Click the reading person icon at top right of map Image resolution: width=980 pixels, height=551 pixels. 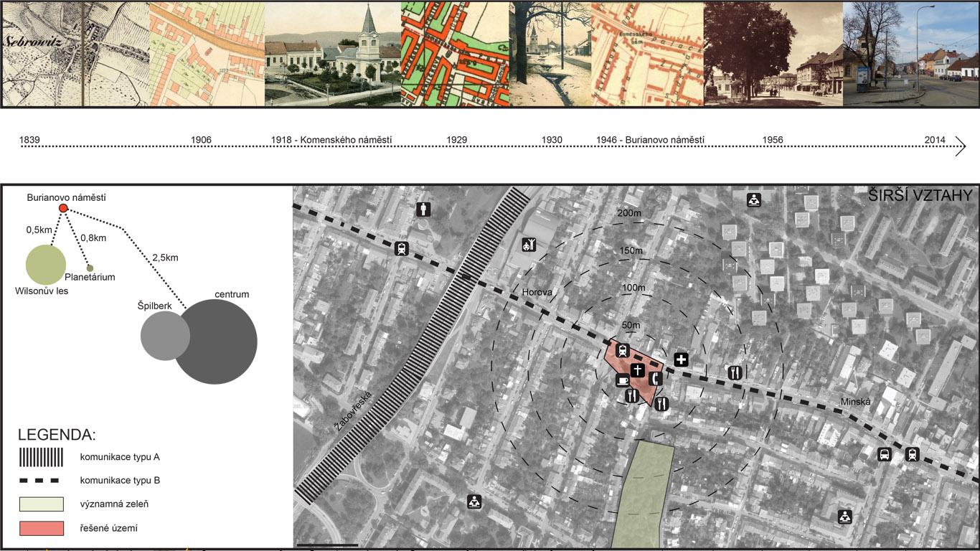(x=754, y=199)
